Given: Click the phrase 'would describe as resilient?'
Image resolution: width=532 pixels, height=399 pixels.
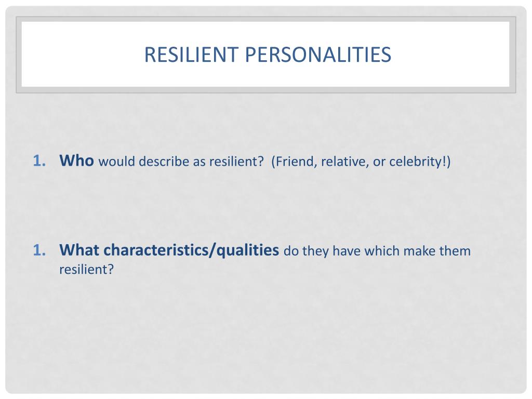Looking at the screenshot, I should pyautogui.click(x=181, y=162).
